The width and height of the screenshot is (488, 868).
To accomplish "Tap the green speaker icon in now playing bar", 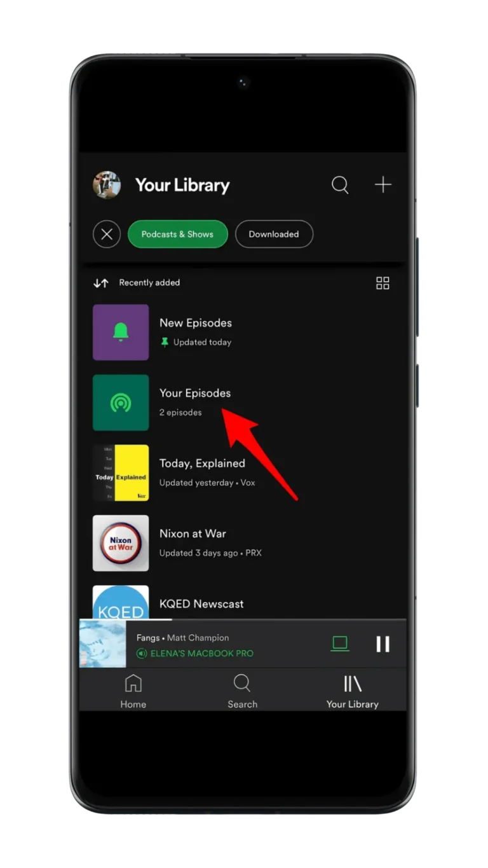I will click(x=142, y=654).
